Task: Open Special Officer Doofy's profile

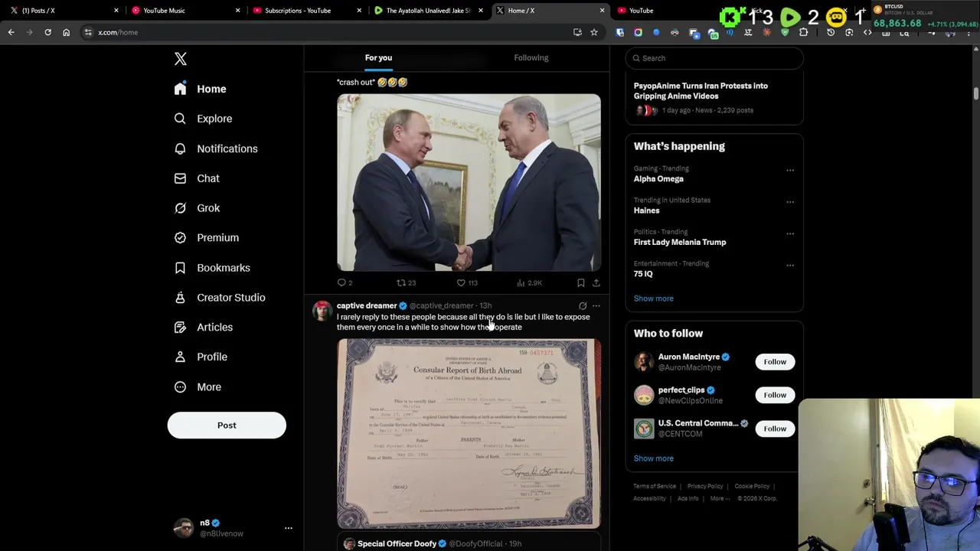Action: pyautogui.click(x=397, y=543)
